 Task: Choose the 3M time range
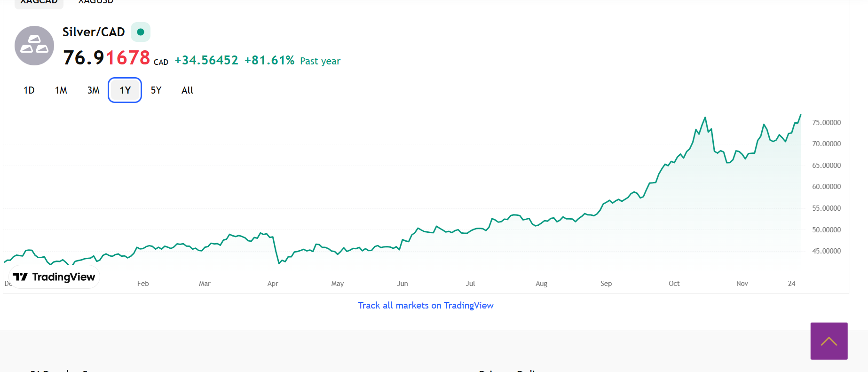pos(93,90)
